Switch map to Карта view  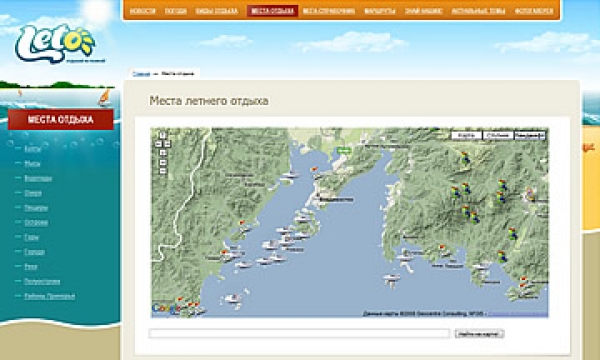(466, 135)
